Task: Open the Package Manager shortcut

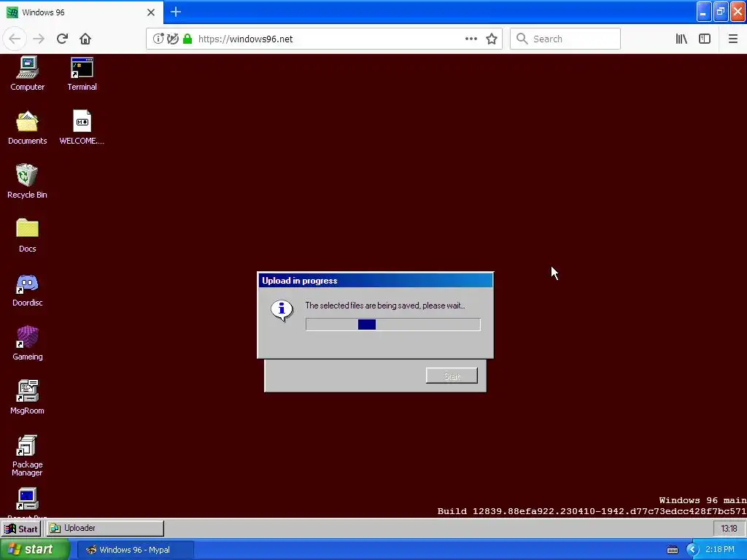Action: coord(27,455)
